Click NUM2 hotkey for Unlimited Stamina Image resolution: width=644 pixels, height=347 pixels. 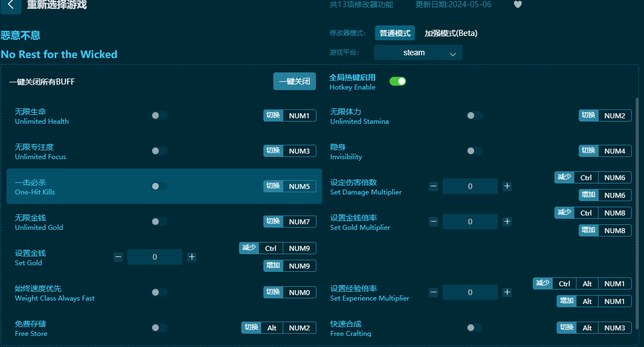[615, 115]
